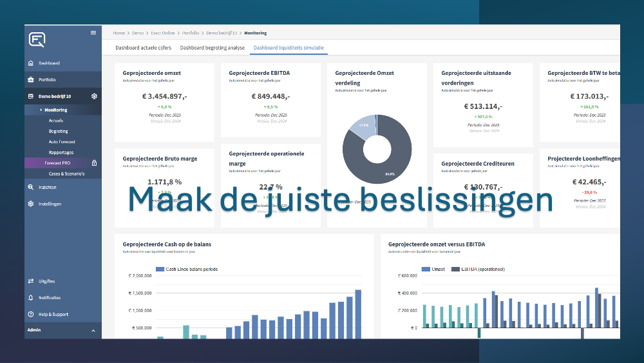Click the Inzichten magnifier icon

pyautogui.click(x=30, y=187)
